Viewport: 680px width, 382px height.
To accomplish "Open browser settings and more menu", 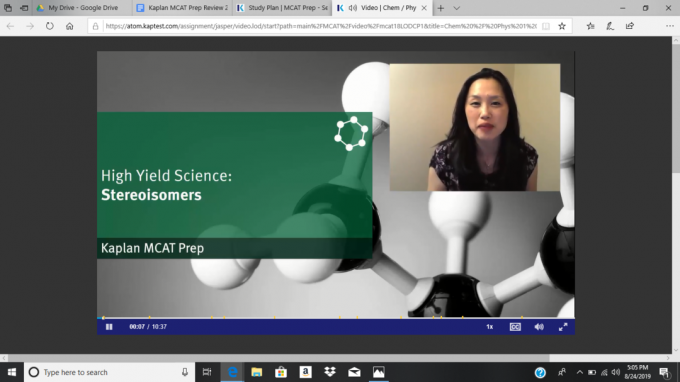I will tap(670, 26).
